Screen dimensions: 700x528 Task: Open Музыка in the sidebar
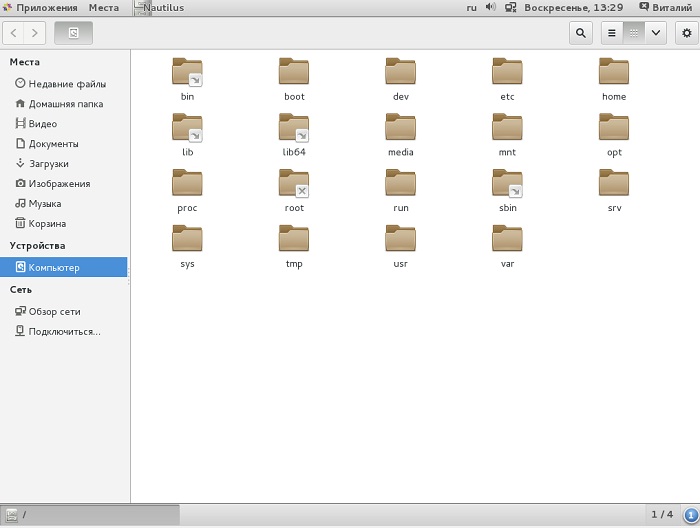pyautogui.click(x=64, y=204)
